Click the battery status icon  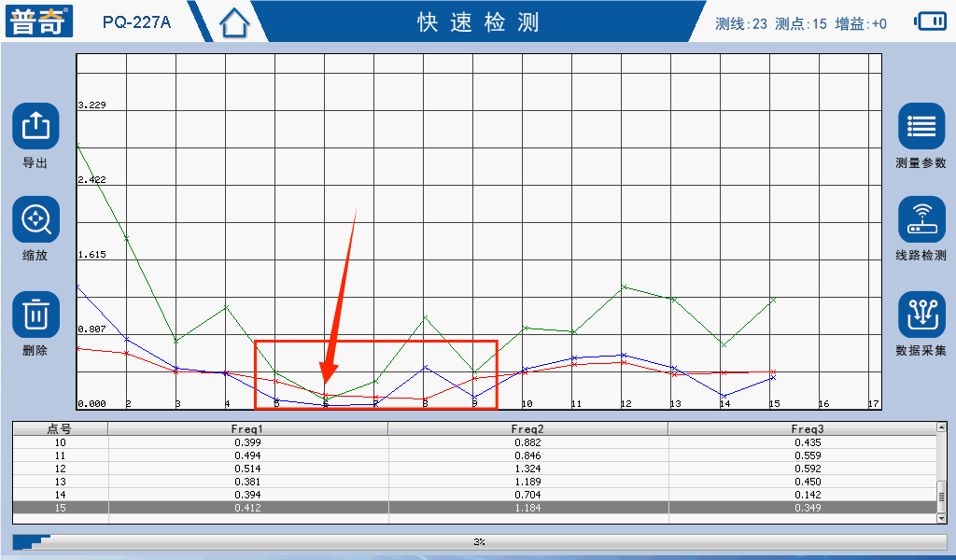coord(930,21)
